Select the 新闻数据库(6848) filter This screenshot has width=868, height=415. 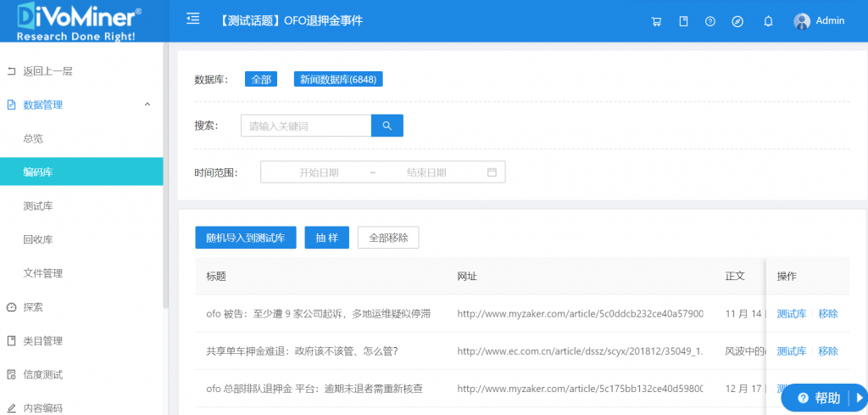click(338, 79)
